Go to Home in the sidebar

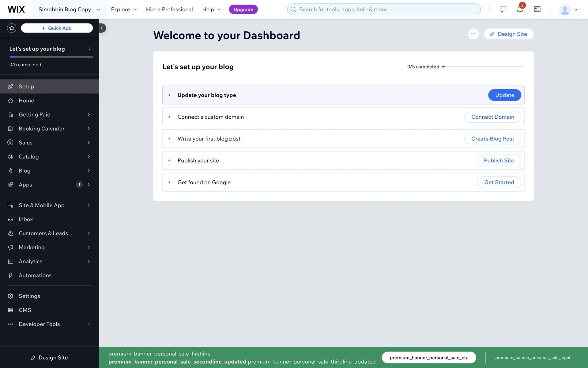point(26,101)
